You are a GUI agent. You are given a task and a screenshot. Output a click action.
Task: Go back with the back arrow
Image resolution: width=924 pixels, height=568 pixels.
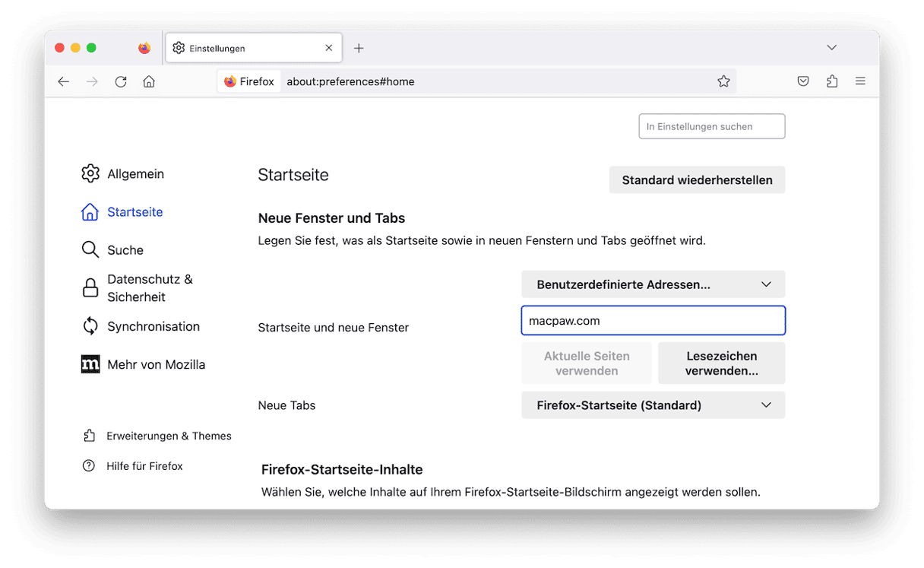(x=64, y=81)
